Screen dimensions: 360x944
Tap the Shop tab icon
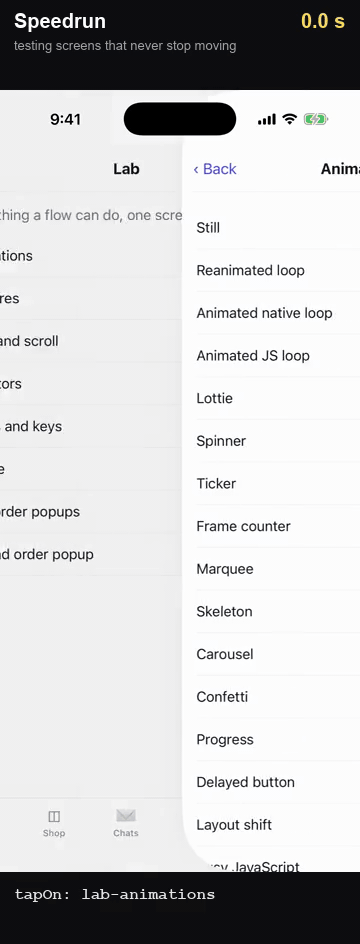pyautogui.click(x=54, y=816)
